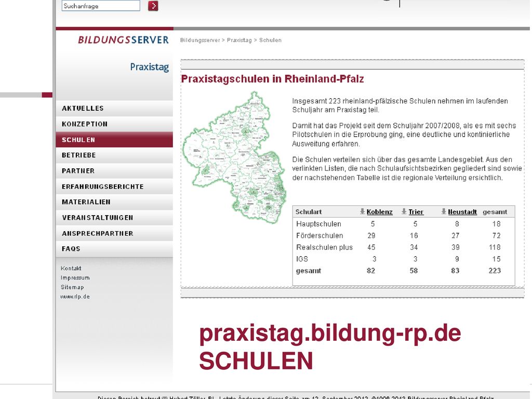Open the Bildungsserver logo link
The width and height of the screenshot is (532, 399).
click(x=123, y=39)
